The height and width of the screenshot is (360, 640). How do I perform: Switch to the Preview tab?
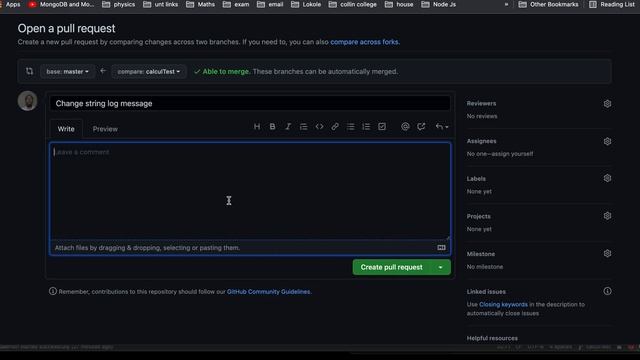pyautogui.click(x=105, y=129)
